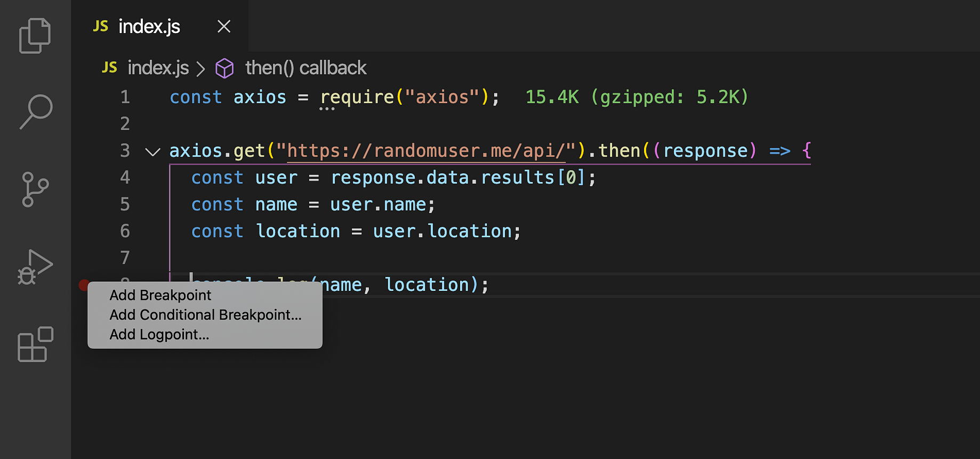Click the JS file icon on the tab
Image resolution: width=980 pixels, height=459 pixels.
pos(100,26)
